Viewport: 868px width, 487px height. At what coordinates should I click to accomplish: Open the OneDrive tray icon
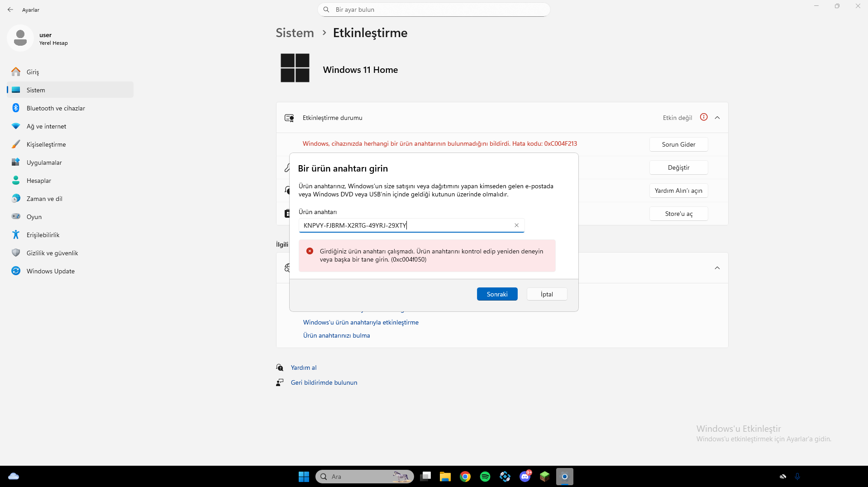coord(783,477)
